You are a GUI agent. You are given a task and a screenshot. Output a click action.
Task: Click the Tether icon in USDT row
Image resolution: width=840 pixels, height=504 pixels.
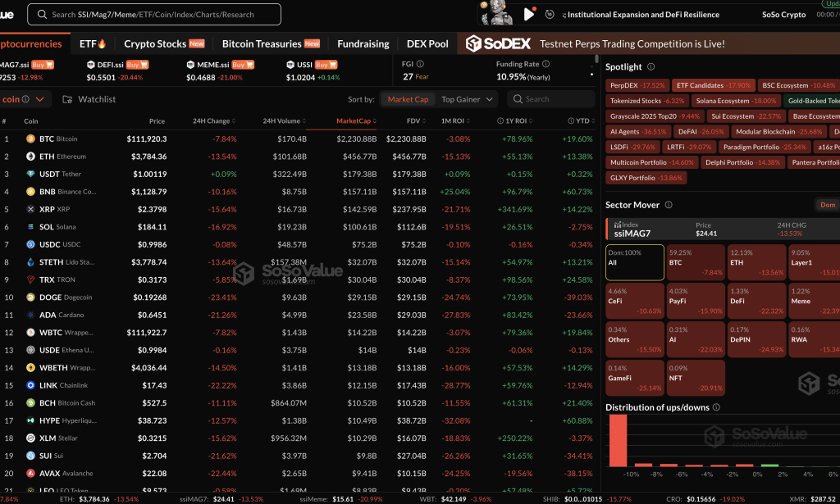pyautogui.click(x=30, y=174)
